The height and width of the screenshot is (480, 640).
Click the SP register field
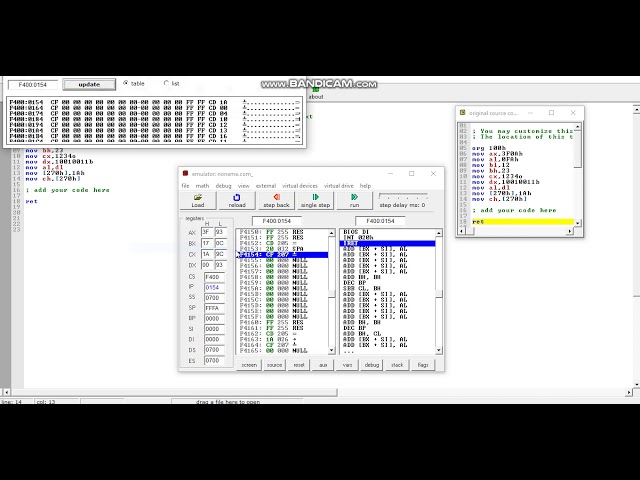click(x=214, y=308)
